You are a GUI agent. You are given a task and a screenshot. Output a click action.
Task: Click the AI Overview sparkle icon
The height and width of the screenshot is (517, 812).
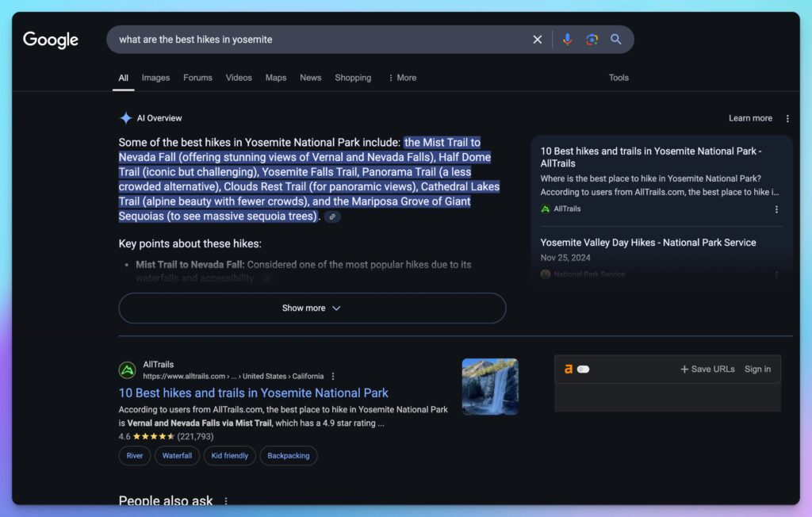pyautogui.click(x=125, y=117)
